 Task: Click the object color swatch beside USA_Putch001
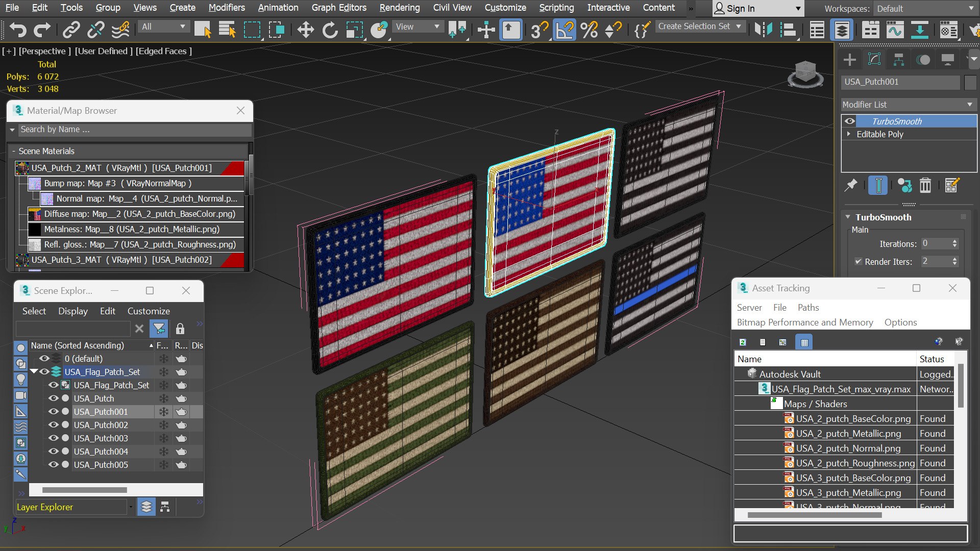point(970,82)
